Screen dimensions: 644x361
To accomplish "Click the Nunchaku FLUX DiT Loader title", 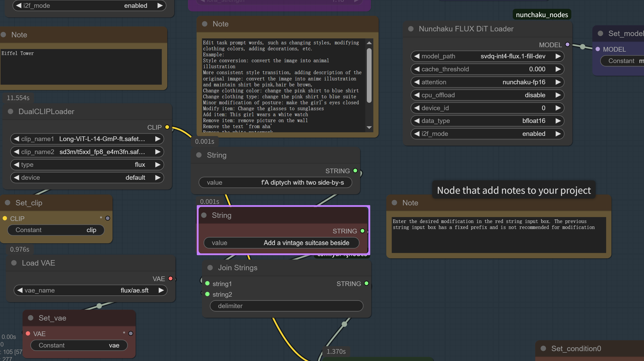I will pyautogui.click(x=466, y=29).
